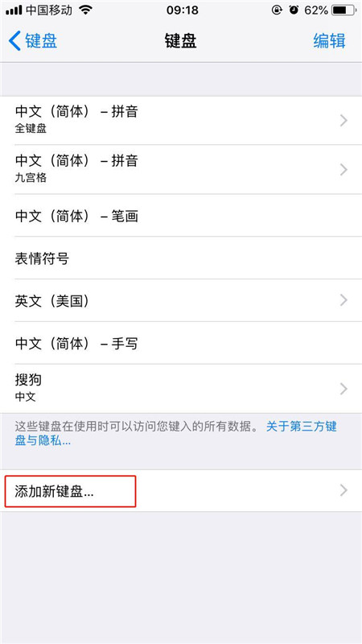362x644 pixels.
Task: Tap the cellular signal bars icon
Action: click(x=14, y=10)
